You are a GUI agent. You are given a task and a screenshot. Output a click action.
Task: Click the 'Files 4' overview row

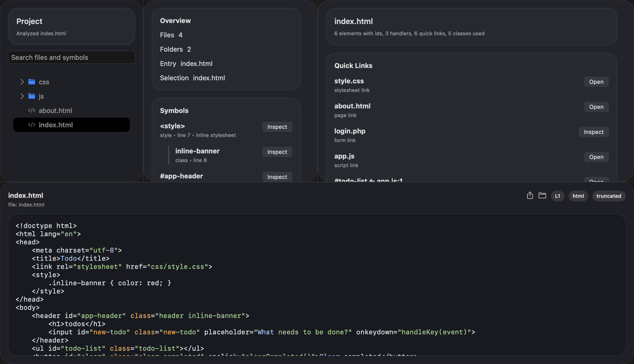coord(171,35)
